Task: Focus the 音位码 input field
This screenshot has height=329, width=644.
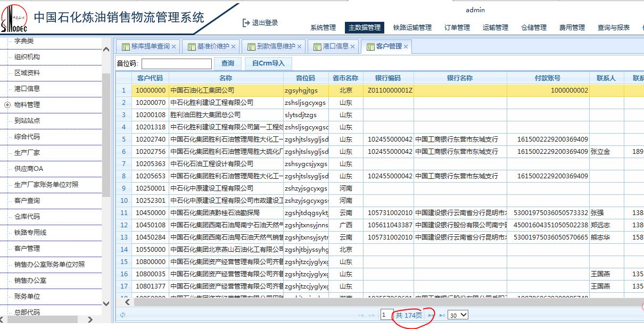Action: pyautogui.click(x=177, y=64)
